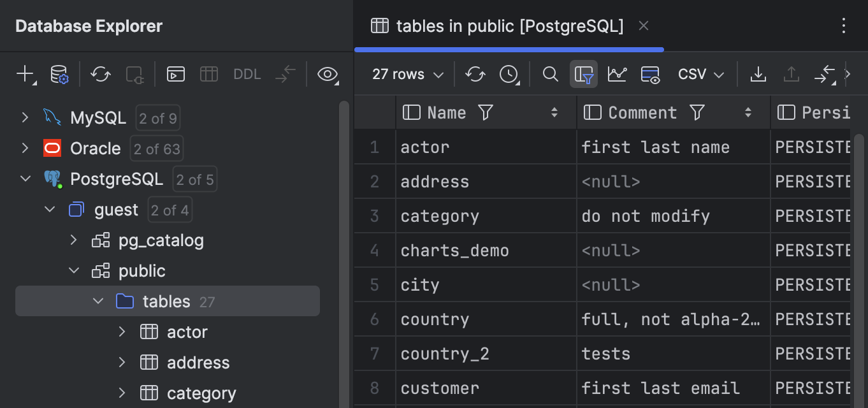Collapse the guest database node
Viewport: 868px width, 408px height.
(49, 209)
